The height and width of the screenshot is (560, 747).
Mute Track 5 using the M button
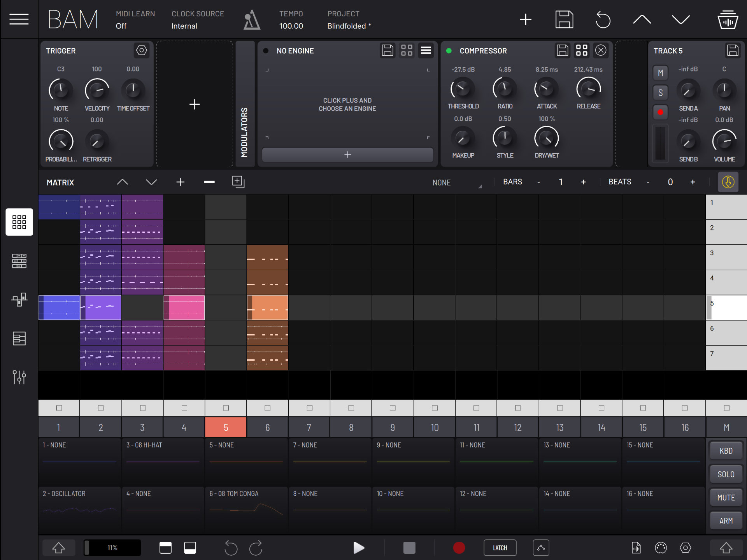click(660, 73)
